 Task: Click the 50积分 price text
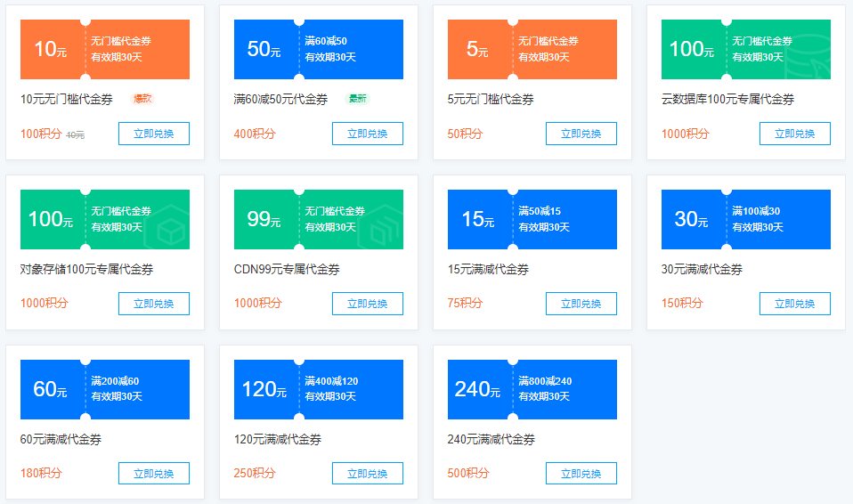465,134
